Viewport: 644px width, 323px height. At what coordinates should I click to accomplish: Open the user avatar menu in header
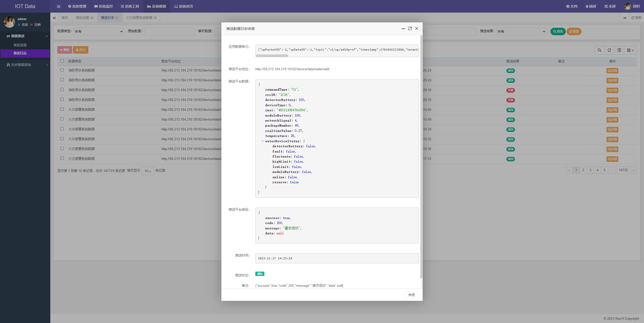click(x=632, y=6)
